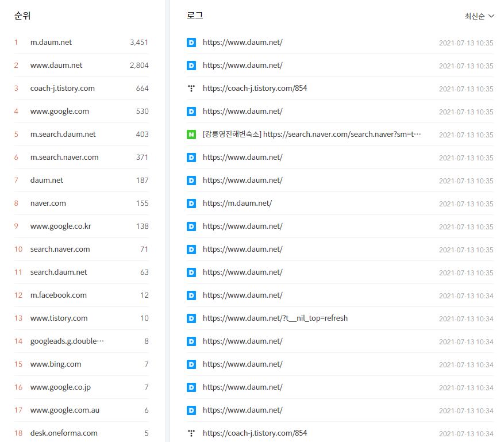The height and width of the screenshot is (442, 504).
Task: Open the https://m.daum.net/ log entry
Action: click(237, 203)
